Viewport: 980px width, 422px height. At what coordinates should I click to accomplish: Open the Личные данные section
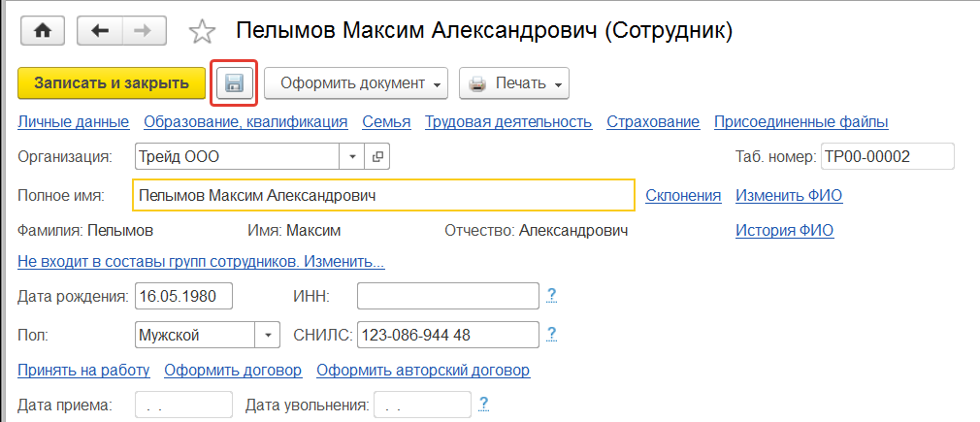(74, 122)
